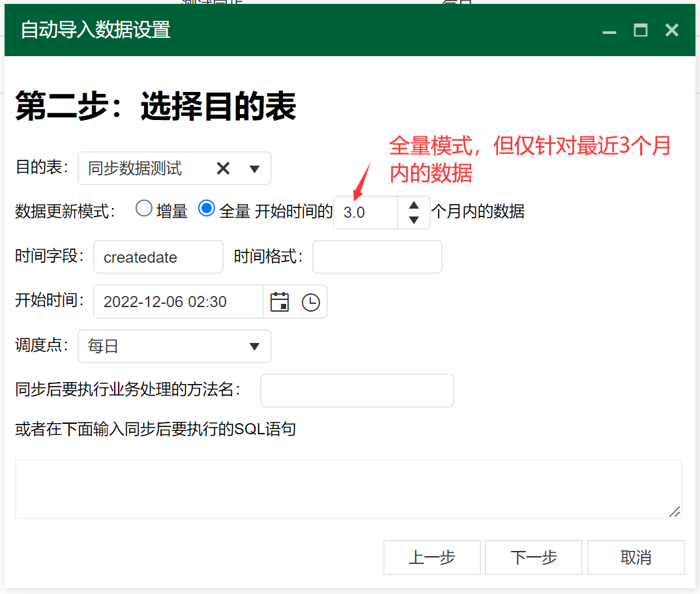Click the 下一步 button

[x=534, y=557]
